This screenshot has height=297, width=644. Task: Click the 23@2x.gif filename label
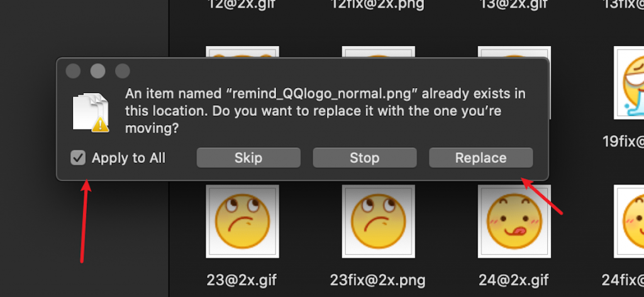pyautogui.click(x=242, y=279)
